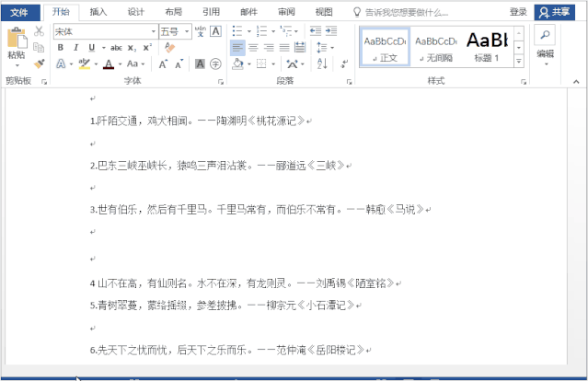Click the 共享 Share button

(555, 12)
